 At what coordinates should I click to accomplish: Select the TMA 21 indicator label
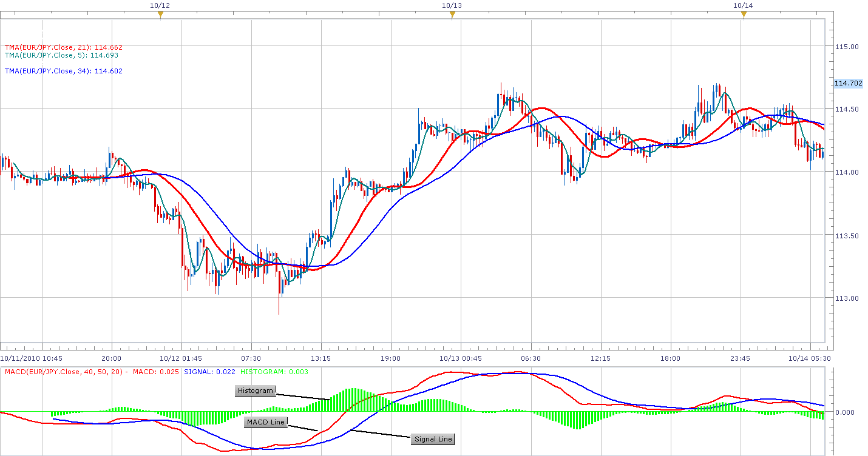tap(64, 47)
